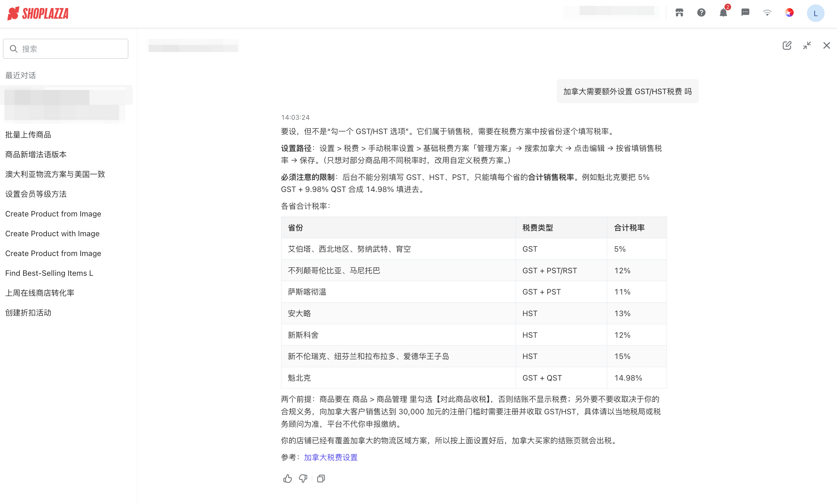Click the GST + PST/RST cell

[x=561, y=271]
